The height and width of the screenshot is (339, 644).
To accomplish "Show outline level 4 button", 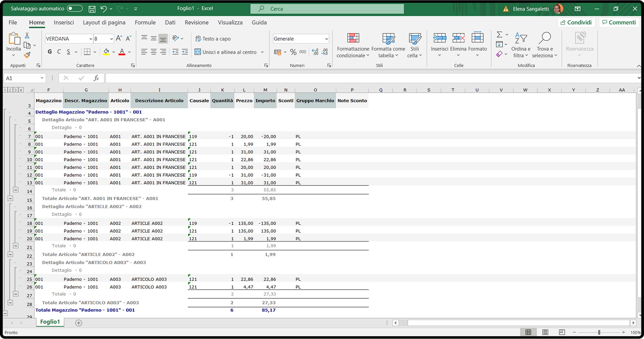I will point(21,90).
